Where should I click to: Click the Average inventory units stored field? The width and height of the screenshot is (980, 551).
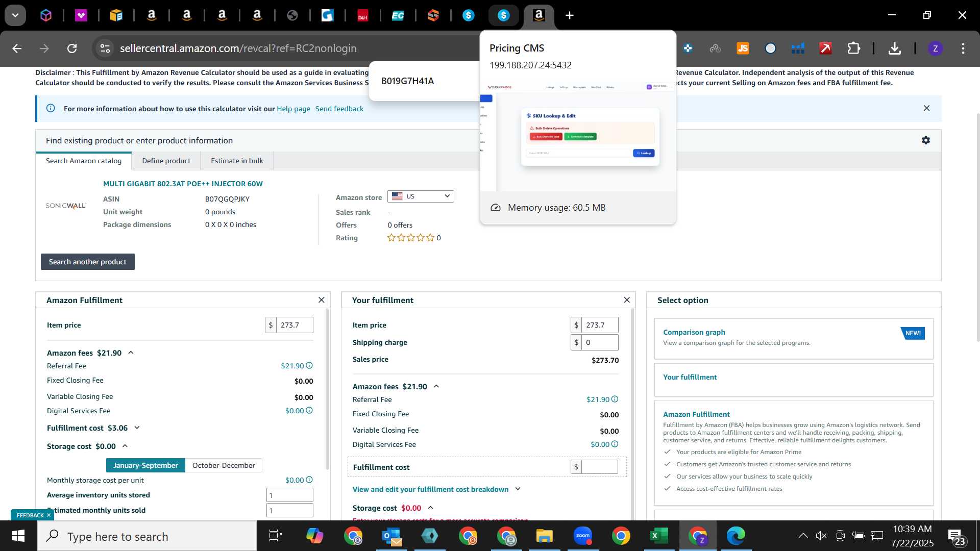[x=290, y=495]
